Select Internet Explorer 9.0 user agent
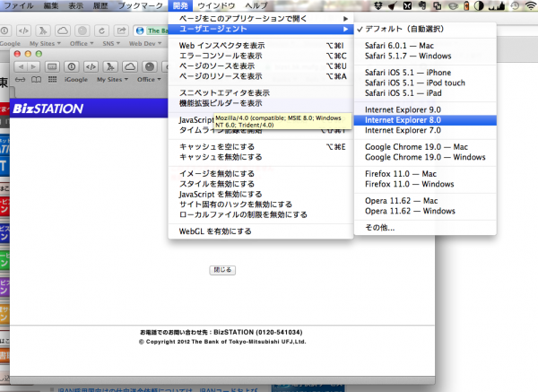 425,109
